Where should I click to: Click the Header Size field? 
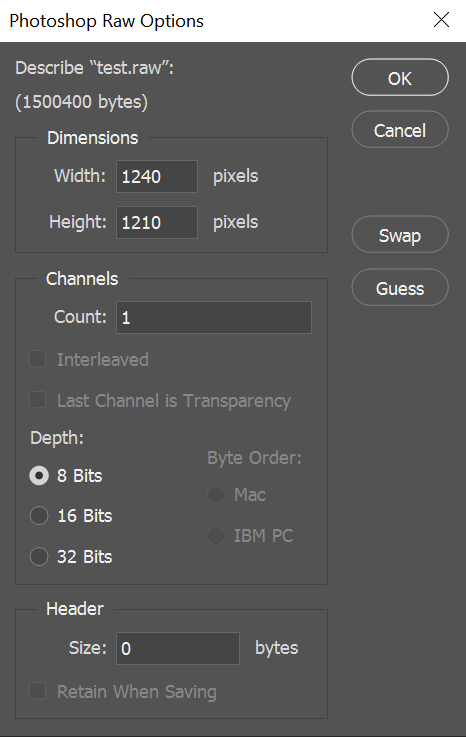178,649
